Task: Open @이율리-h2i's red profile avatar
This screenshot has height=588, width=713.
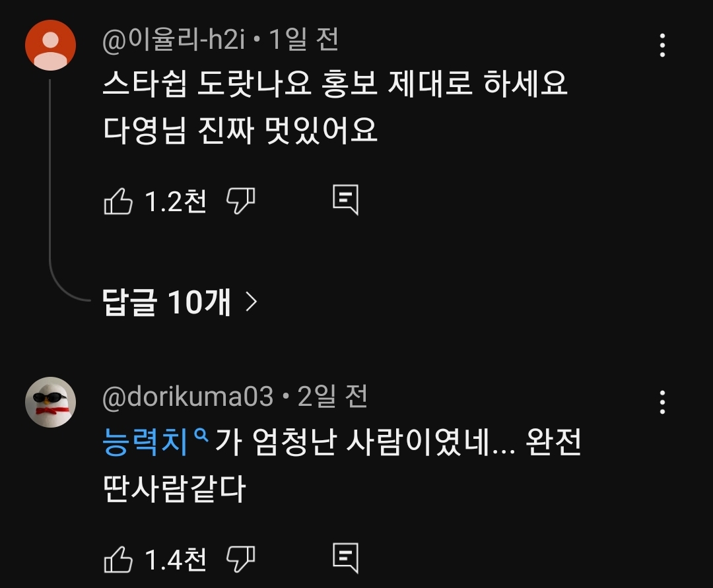Action: coord(50,45)
